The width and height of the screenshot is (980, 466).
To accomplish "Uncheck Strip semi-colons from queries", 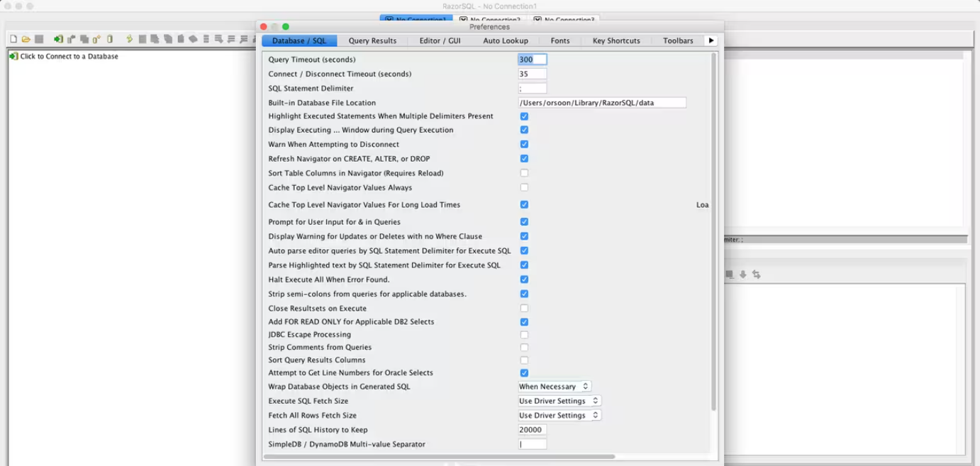I will (524, 294).
